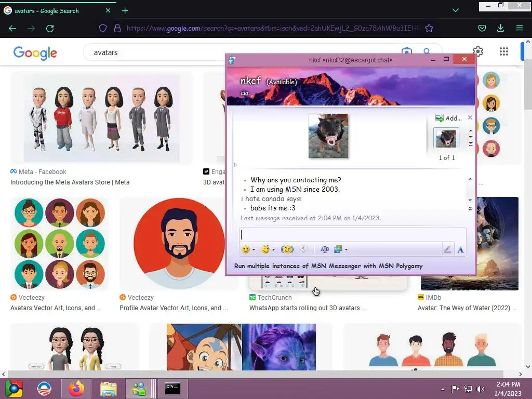This screenshot has height=399, width=532.
Task: Open 'Profile Avatar Vector Art' Vecteezy link
Action: click(x=174, y=308)
